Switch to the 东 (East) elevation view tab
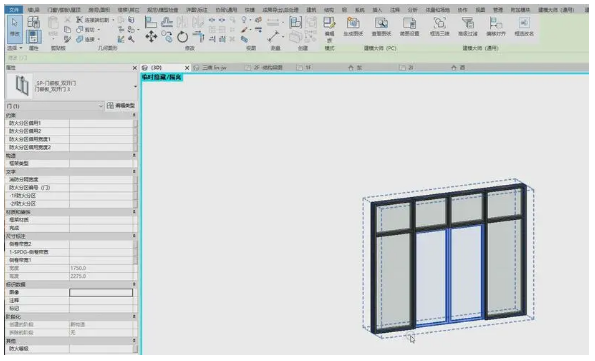 (x=356, y=68)
